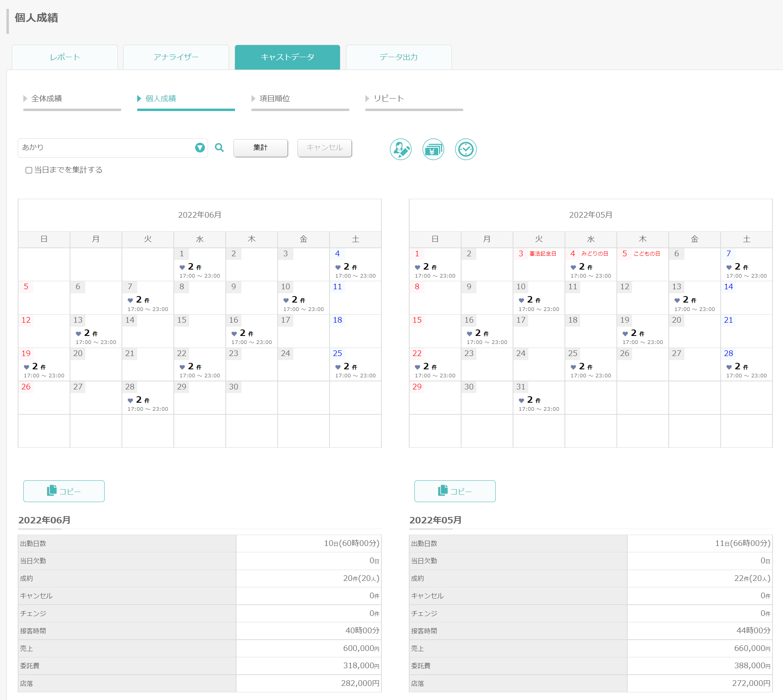This screenshot has height=700, width=783.
Task: Open the cast profile edit icon
Action: [x=401, y=149]
